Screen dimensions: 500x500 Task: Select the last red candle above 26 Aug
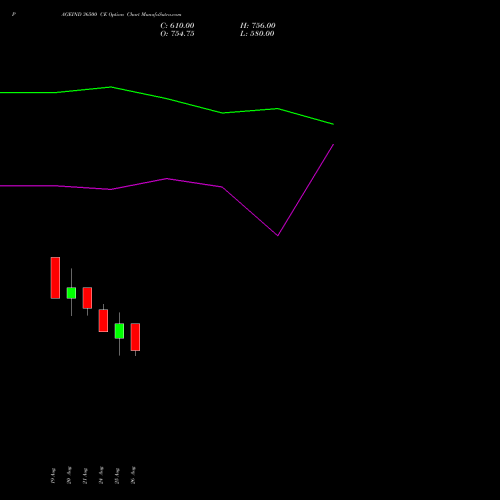135,337
